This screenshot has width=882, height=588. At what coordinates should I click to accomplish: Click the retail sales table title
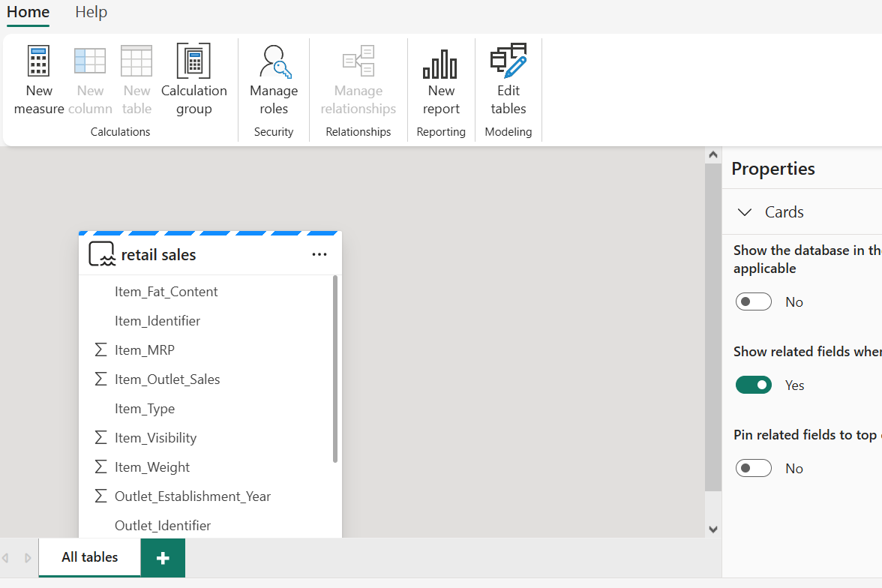(x=159, y=255)
